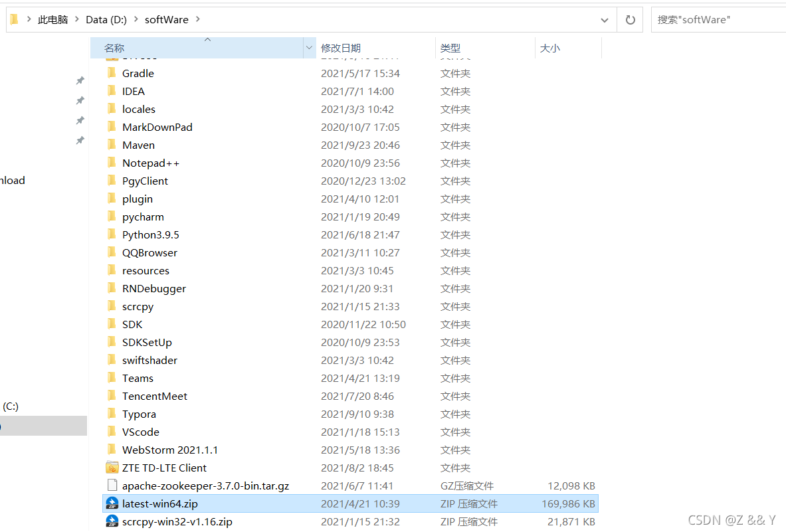
Task: Expand the chevron after 此电脑 breadcrumb
Action: click(x=76, y=19)
